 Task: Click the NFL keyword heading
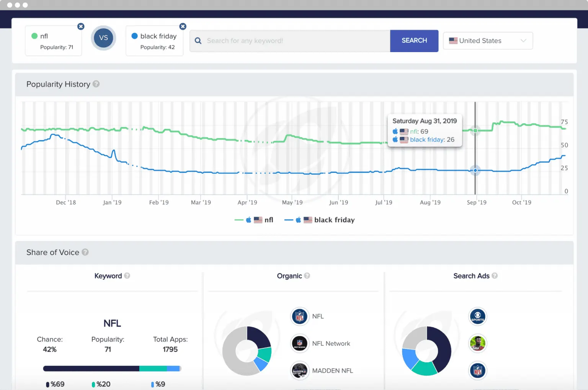(x=112, y=323)
